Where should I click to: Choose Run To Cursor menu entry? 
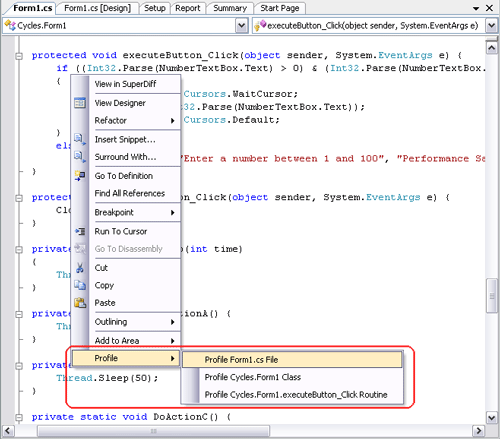point(126,231)
